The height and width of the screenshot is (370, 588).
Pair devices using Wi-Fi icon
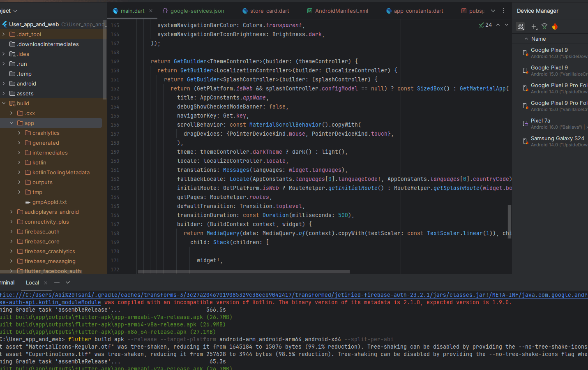pos(544,26)
